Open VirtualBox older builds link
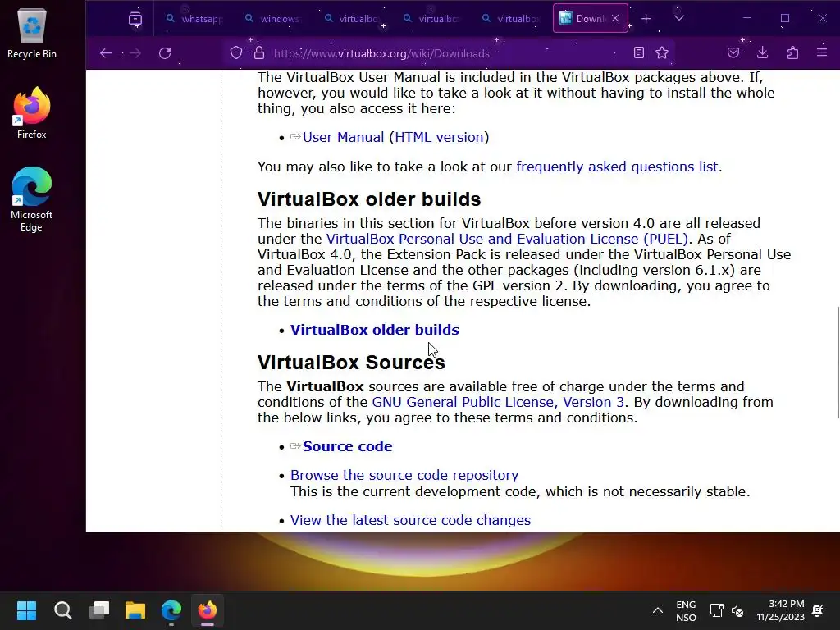Viewport: 840px width, 630px height. [374, 330]
